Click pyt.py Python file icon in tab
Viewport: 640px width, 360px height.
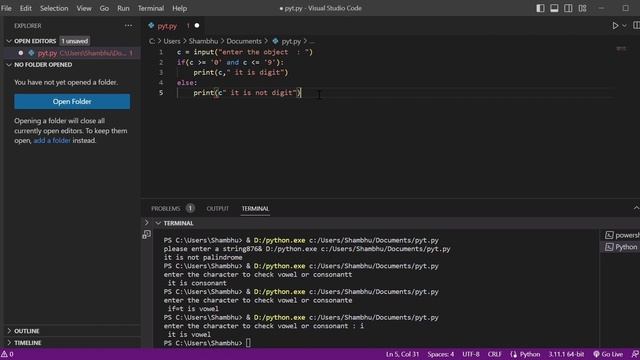point(151,26)
